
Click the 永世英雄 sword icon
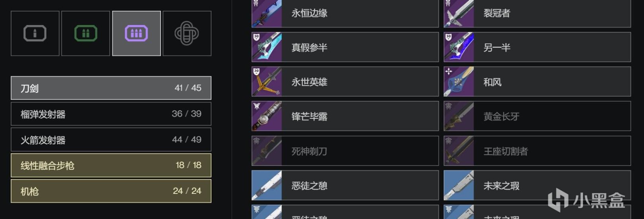[x=267, y=82]
